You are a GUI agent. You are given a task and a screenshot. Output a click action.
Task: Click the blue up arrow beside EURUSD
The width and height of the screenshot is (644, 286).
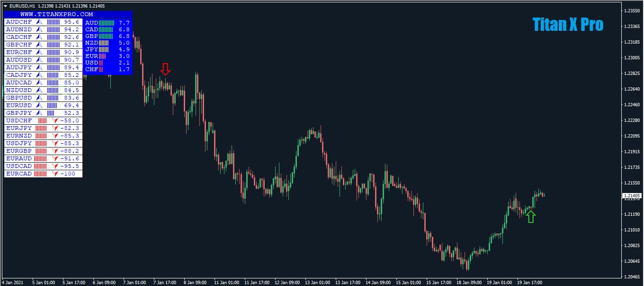coord(40,105)
